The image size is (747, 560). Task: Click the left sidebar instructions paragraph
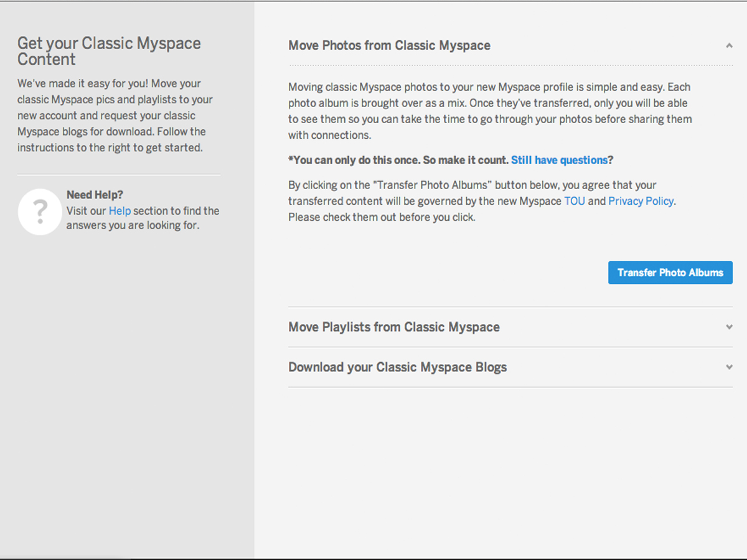[115, 115]
